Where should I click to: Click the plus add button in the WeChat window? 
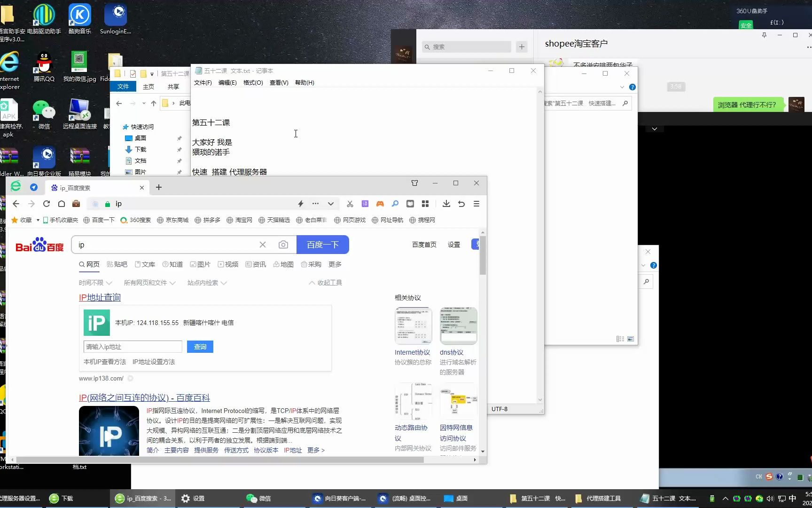(522, 47)
